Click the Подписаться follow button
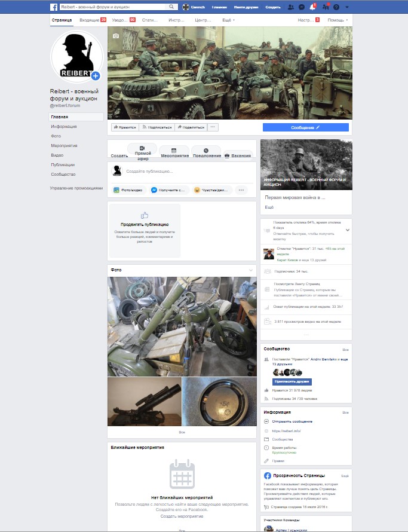 pos(157,127)
